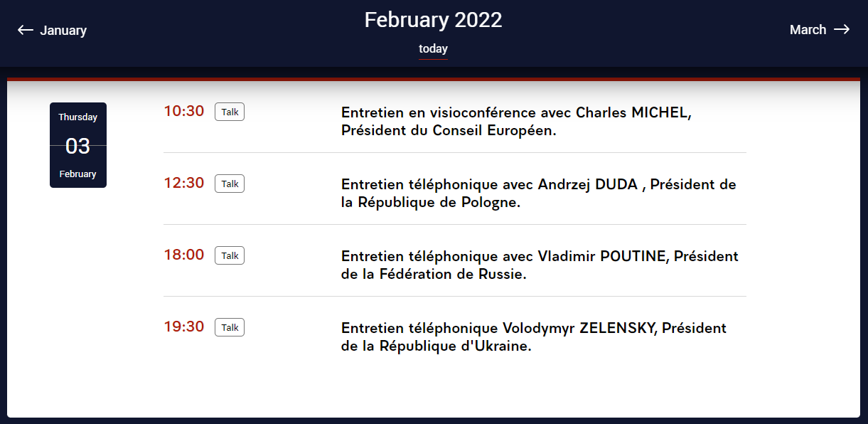The height and width of the screenshot is (424, 868).
Task: Select the Thursday 03 February date card
Action: 77,145
